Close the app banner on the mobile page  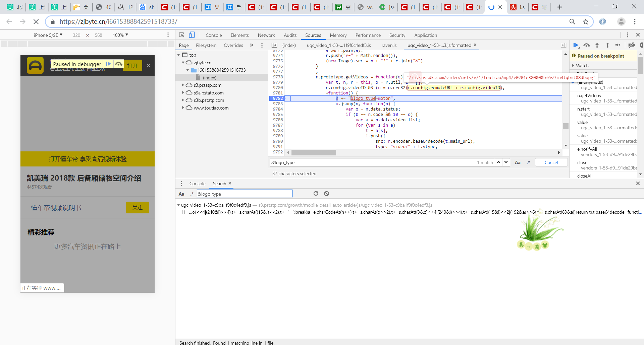[x=148, y=65]
